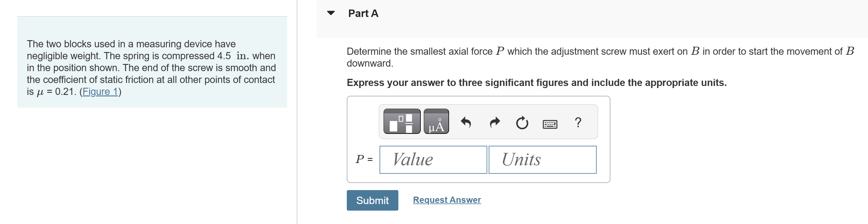Click the Request Answer link
The image size is (868, 224).
(447, 200)
